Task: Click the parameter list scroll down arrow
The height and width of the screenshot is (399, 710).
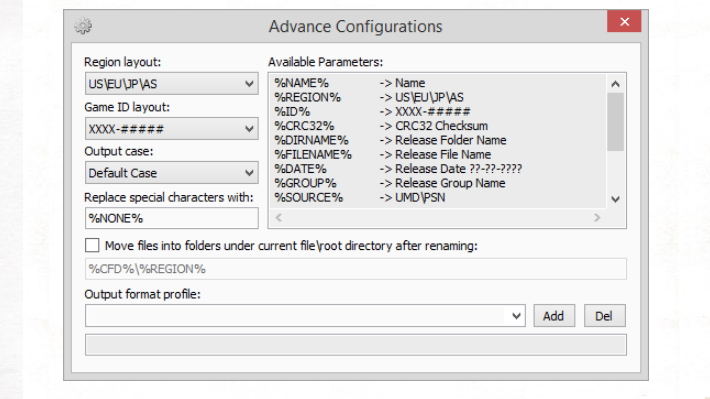Action: pyautogui.click(x=615, y=199)
